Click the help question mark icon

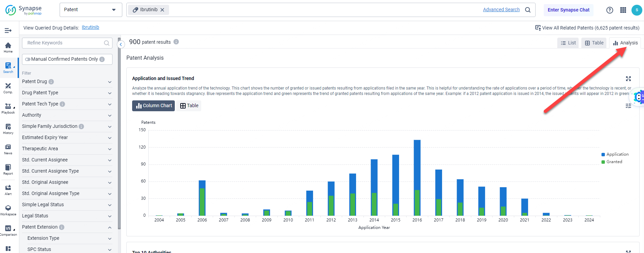click(609, 10)
